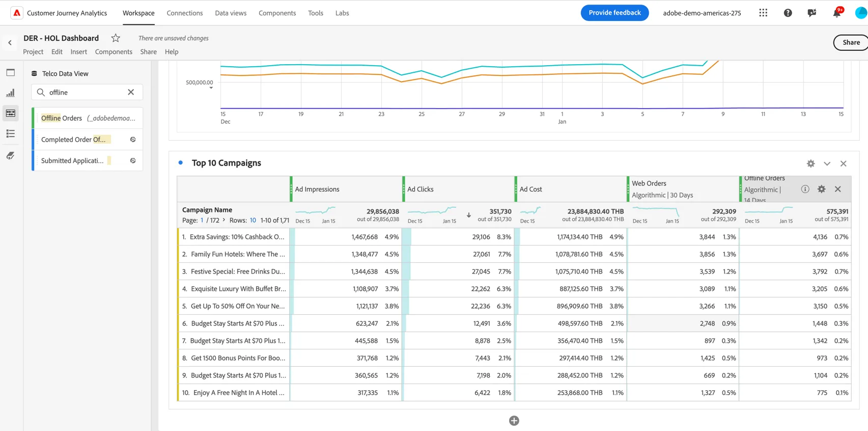Open the Connections tab
The height and width of the screenshot is (431, 868).
(x=185, y=13)
